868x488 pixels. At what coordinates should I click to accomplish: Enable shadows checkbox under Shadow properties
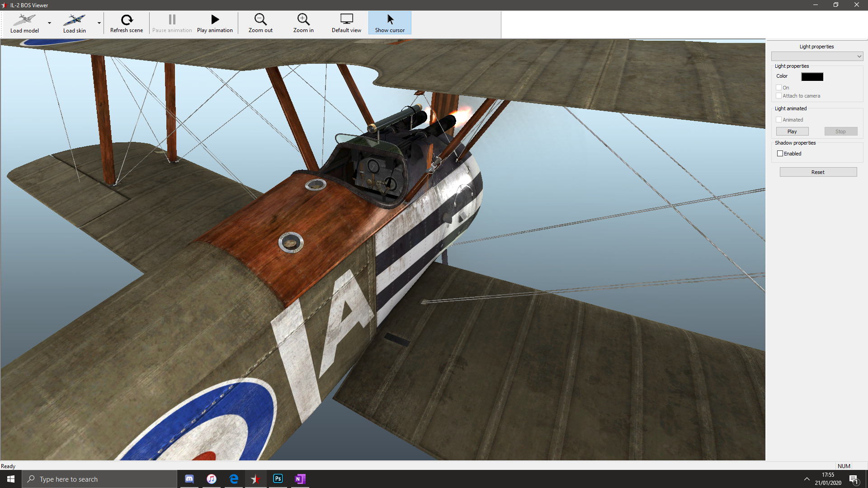(x=780, y=154)
